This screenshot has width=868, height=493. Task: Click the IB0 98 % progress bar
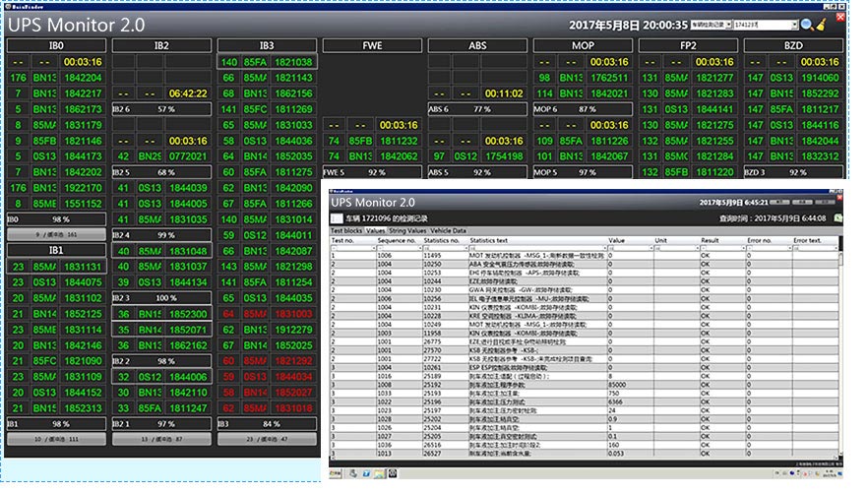(56, 219)
